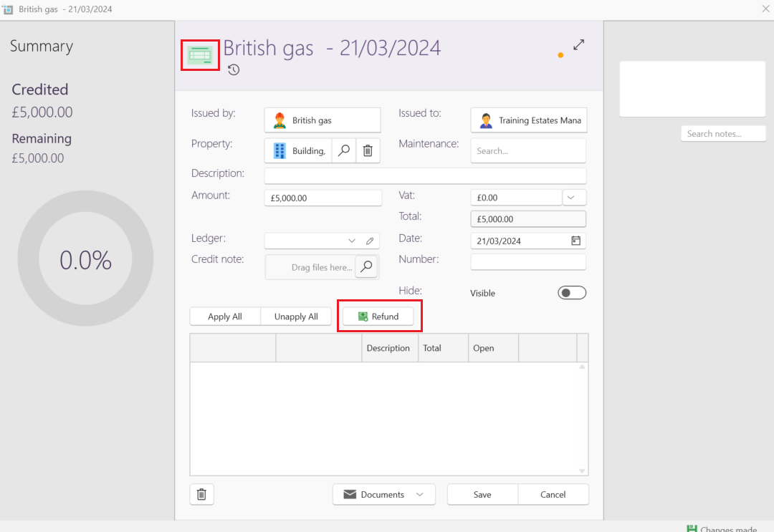Click Apply All button
Screen dimensions: 774x532
225,316
